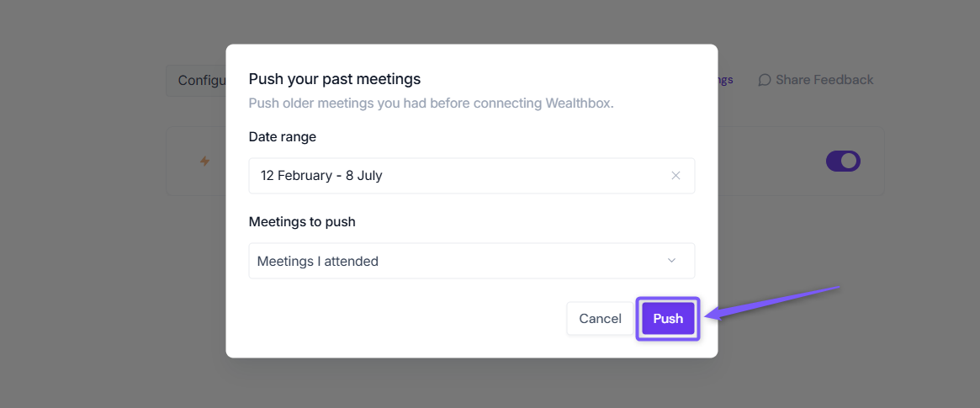Open the Share Feedback link
Image resolution: width=980 pixels, height=408 pixels.
[816, 80]
